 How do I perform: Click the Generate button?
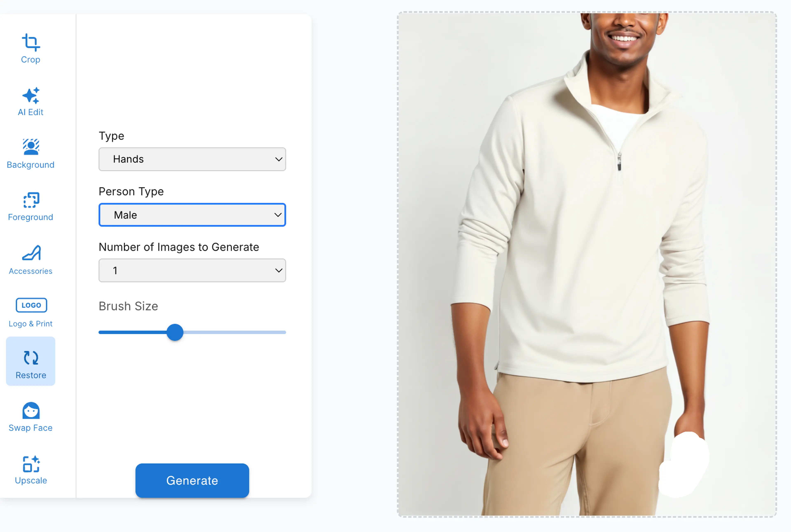pos(192,481)
